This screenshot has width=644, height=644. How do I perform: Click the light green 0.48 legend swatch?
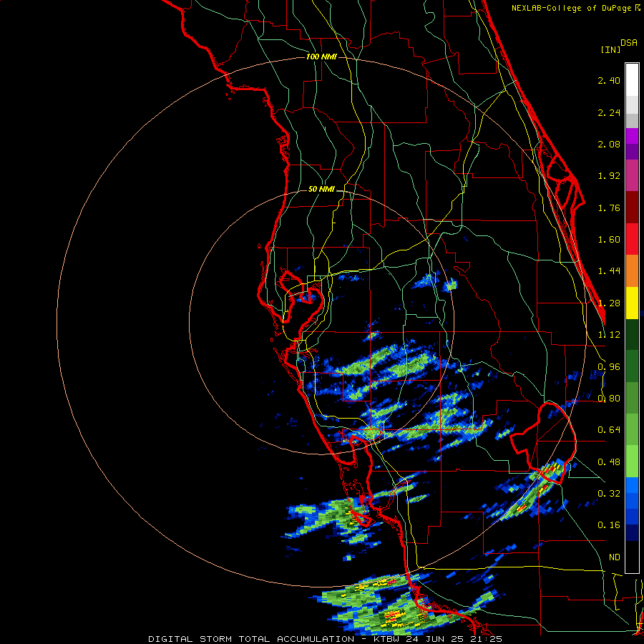[x=632, y=462]
